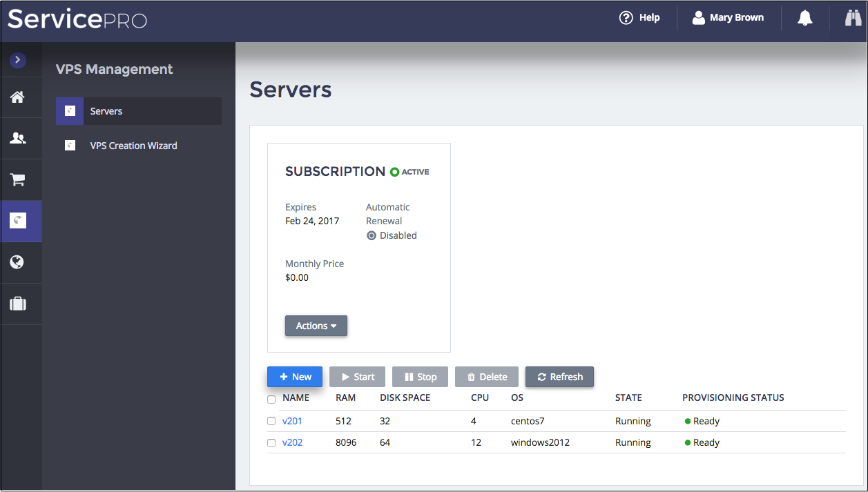Click the home icon in sidebar

[x=17, y=97]
